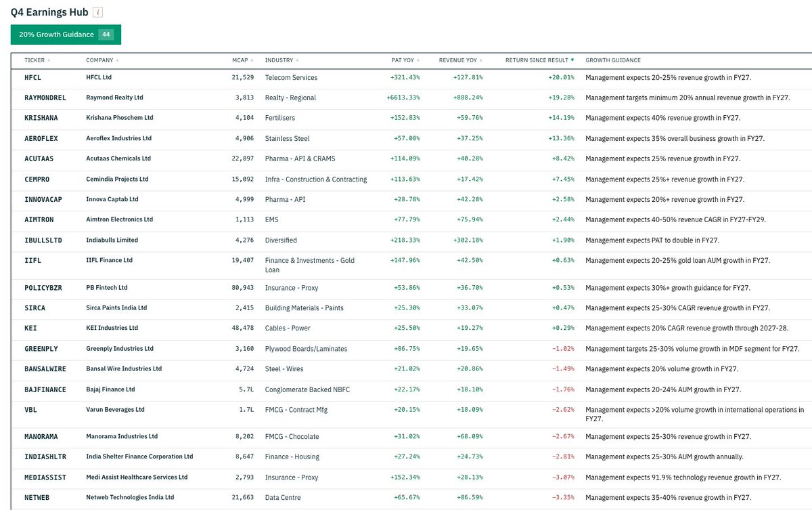Click PAT YOY value +6613.33%
812x510 pixels.
coord(403,98)
